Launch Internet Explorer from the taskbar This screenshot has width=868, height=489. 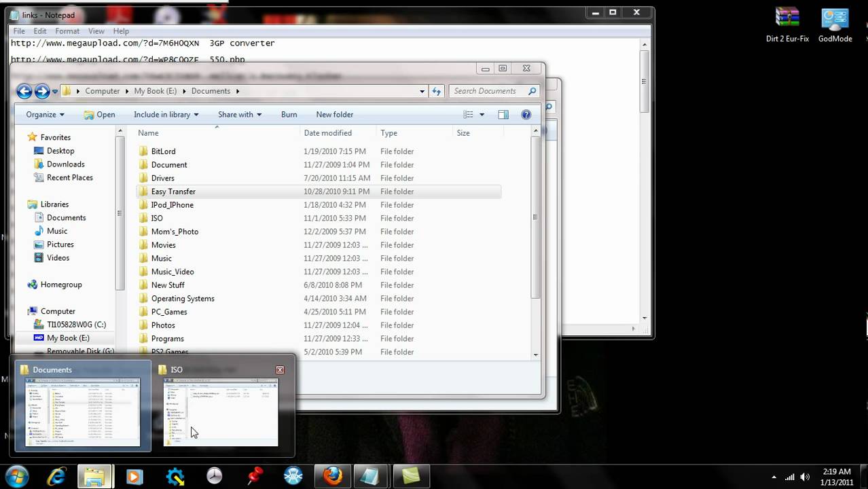pyautogui.click(x=56, y=477)
